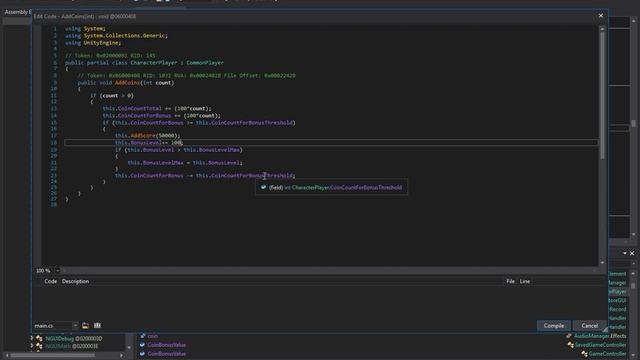Click AudioManager.Effects in right panel
Image resolution: width=640 pixels, height=360 pixels.
point(600,336)
